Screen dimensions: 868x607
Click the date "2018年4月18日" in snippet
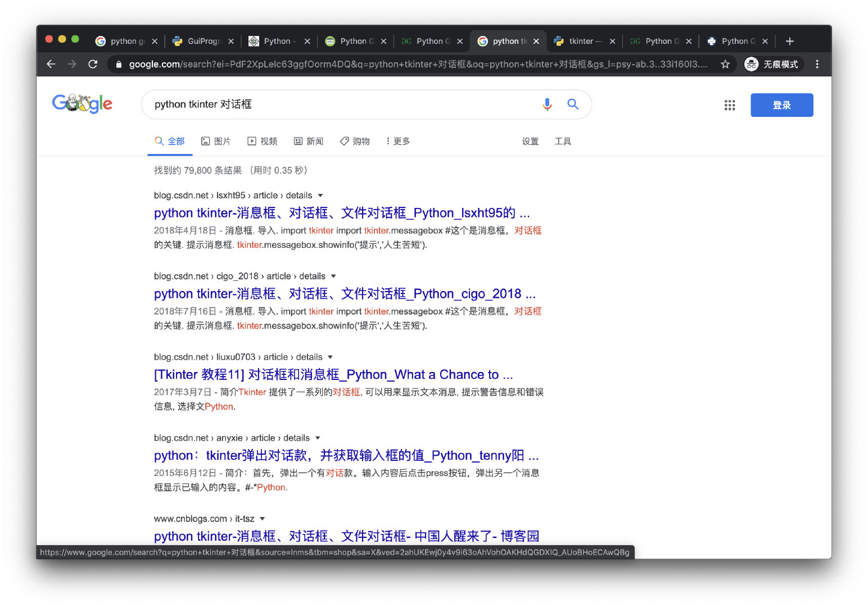pos(185,231)
